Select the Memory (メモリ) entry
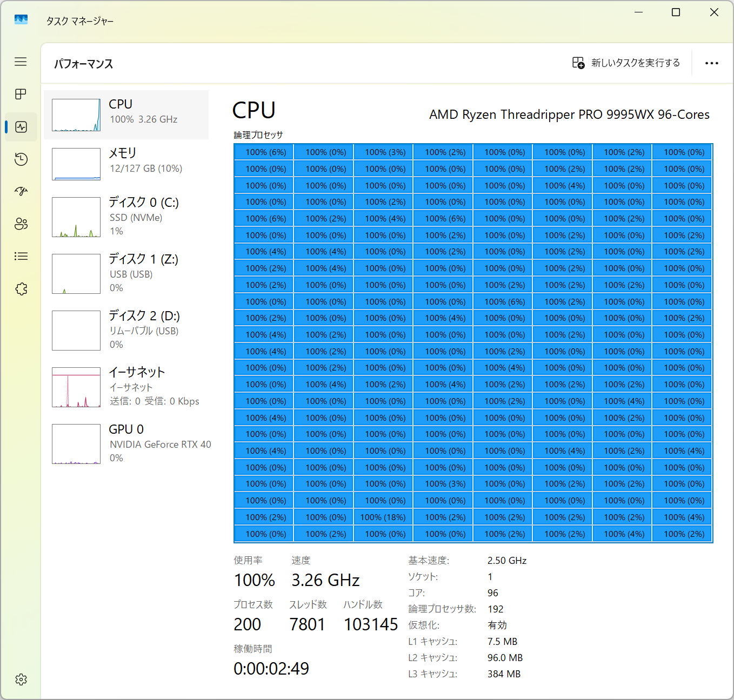 [126, 164]
